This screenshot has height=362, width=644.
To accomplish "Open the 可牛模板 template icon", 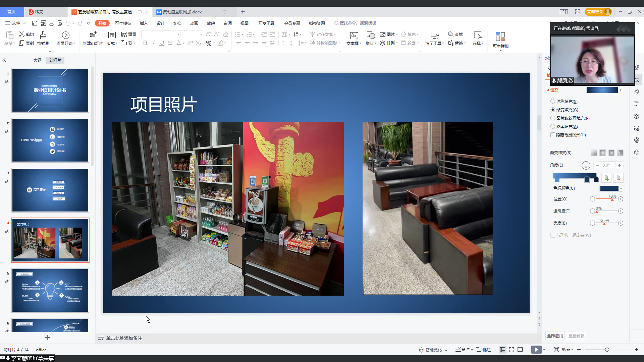I will pyautogui.click(x=500, y=37).
